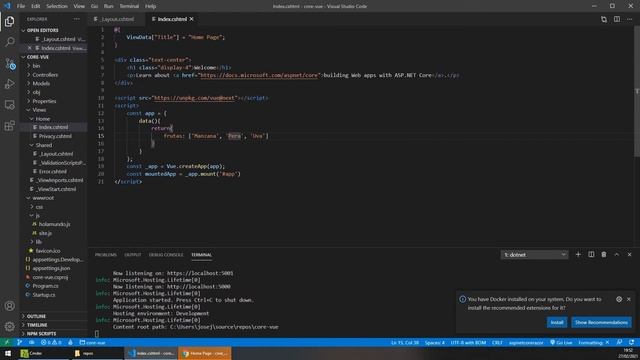Open Accounts menu in activity bar
The height and width of the screenshot is (360, 640).
[9, 306]
